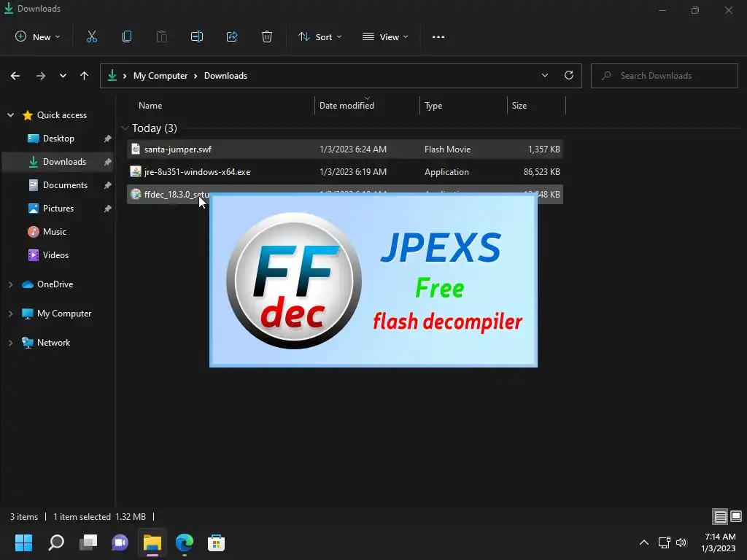Click the pin icon beside Documents
The image size is (747, 560).
108,185
